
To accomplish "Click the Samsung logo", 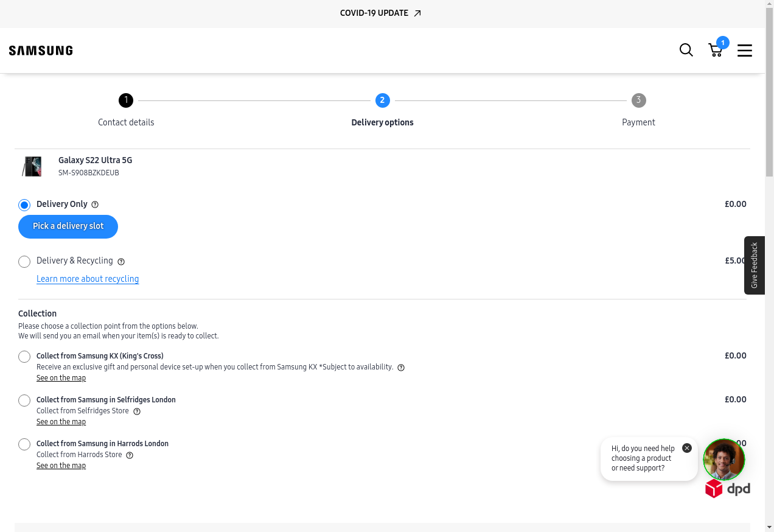I will click(41, 51).
